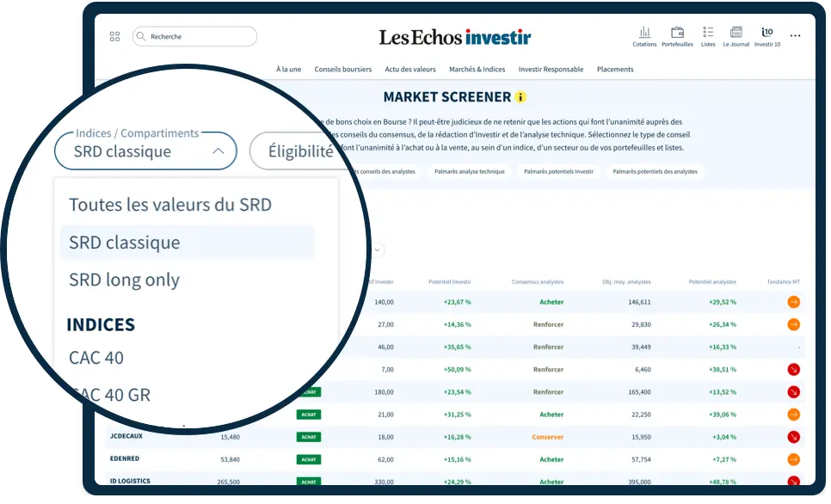Viewport: 831px width, 504px height.
Task: Open Le Journal
Action: click(x=737, y=34)
